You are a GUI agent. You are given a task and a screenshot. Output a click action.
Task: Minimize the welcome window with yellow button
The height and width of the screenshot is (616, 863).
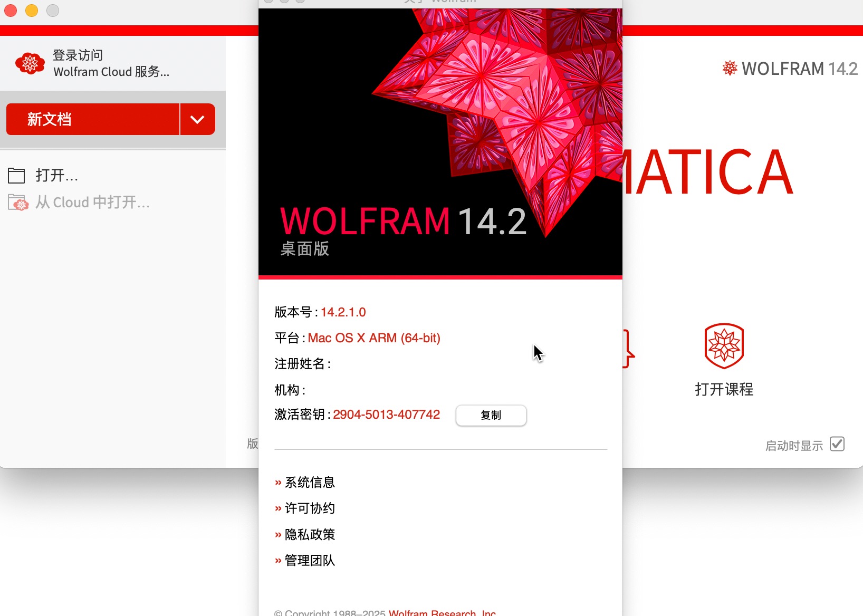[x=32, y=10]
